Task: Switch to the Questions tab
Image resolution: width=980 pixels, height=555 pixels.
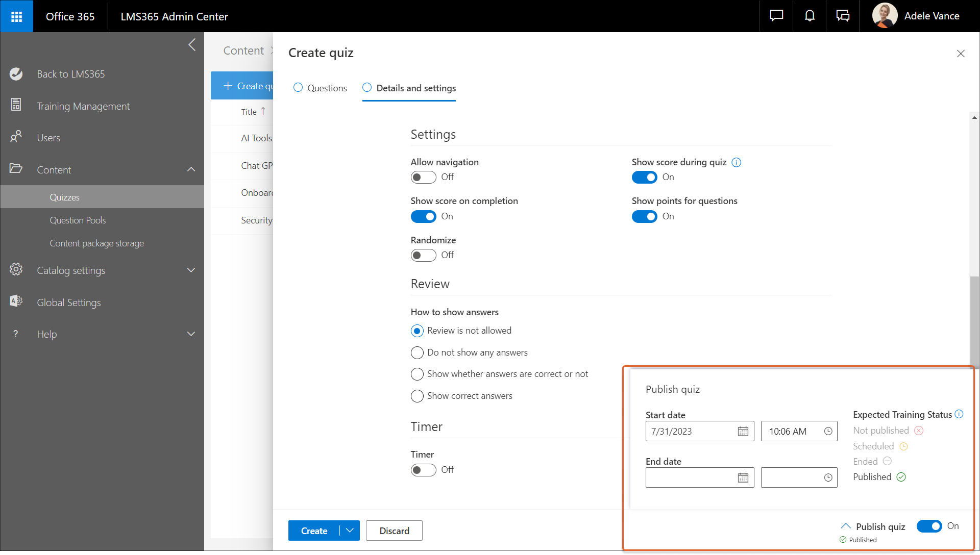Action: [320, 88]
